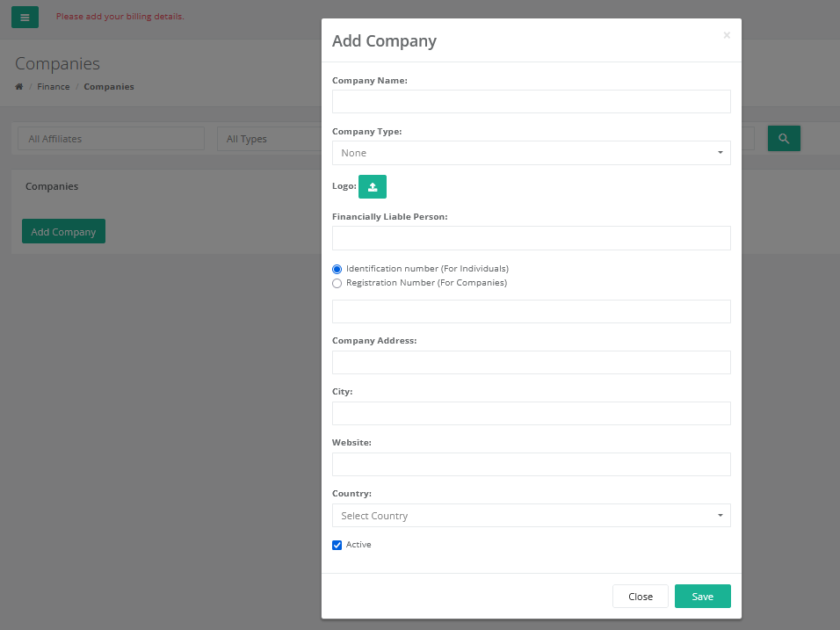This screenshot has height=630, width=840.
Task: Click the green Add Company button
Action: click(x=64, y=231)
